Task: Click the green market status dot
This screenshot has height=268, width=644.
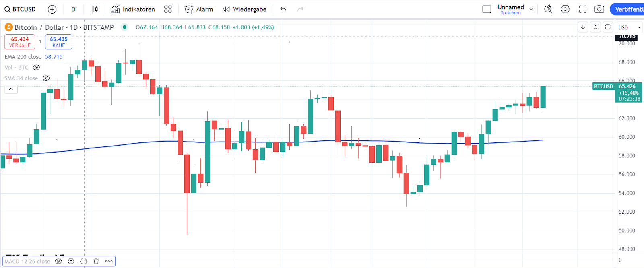Action: click(125, 27)
